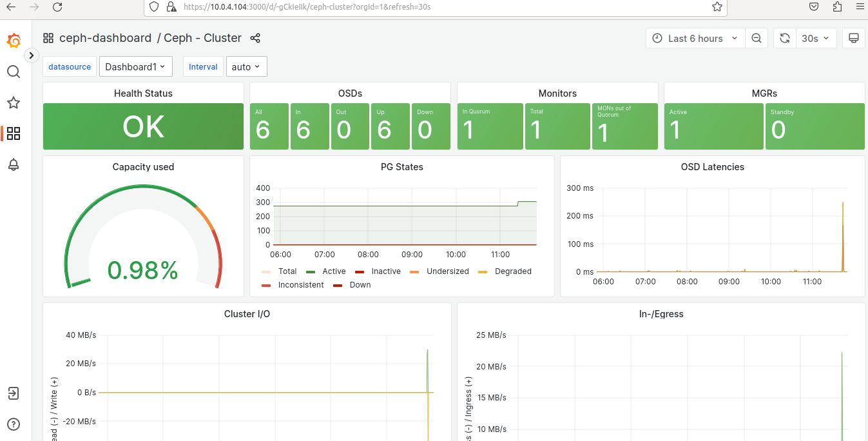Screen dimensions: 868x441
Task: Open the Grafana search icon in sidebar
Action: click(x=14, y=72)
